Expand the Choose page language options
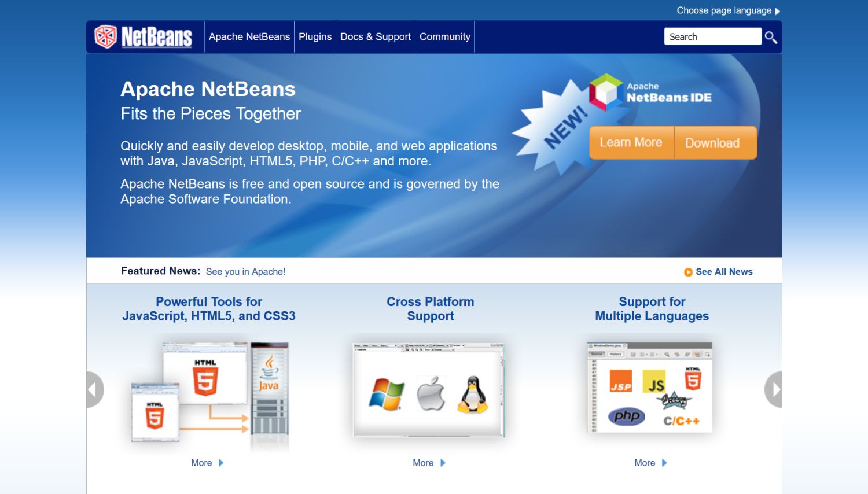This screenshot has height=494, width=868. tap(725, 10)
